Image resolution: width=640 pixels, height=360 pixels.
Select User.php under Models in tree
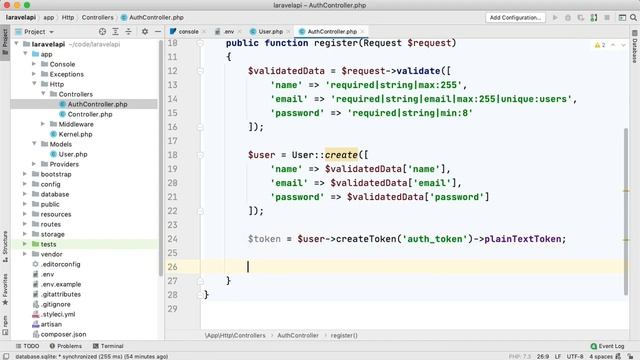[73, 154]
